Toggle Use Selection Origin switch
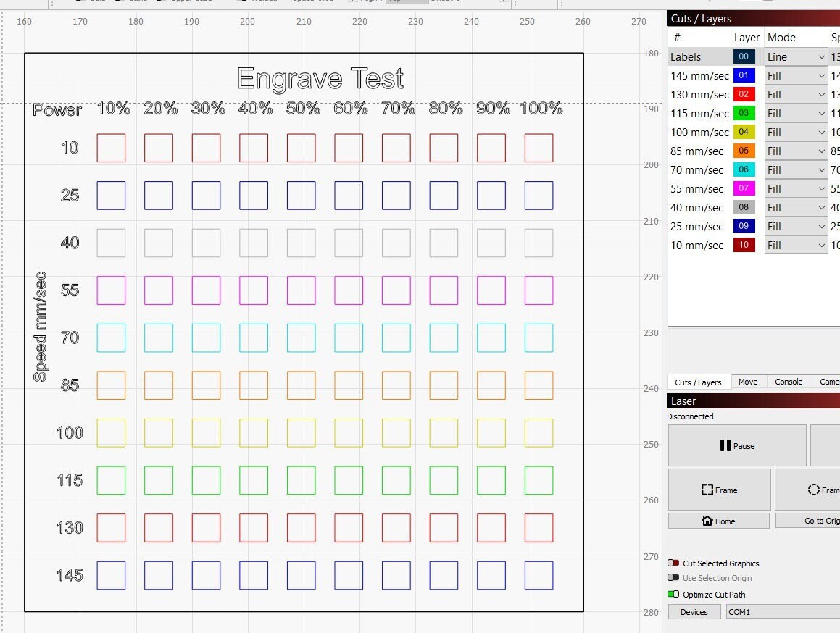This screenshot has height=633, width=840. point(673,577)
